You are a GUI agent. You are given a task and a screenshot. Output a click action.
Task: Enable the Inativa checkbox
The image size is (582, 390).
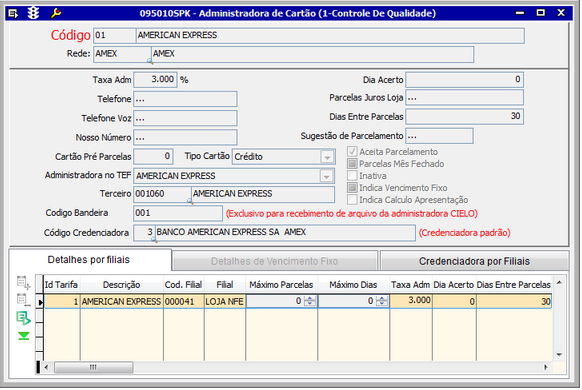352,175
